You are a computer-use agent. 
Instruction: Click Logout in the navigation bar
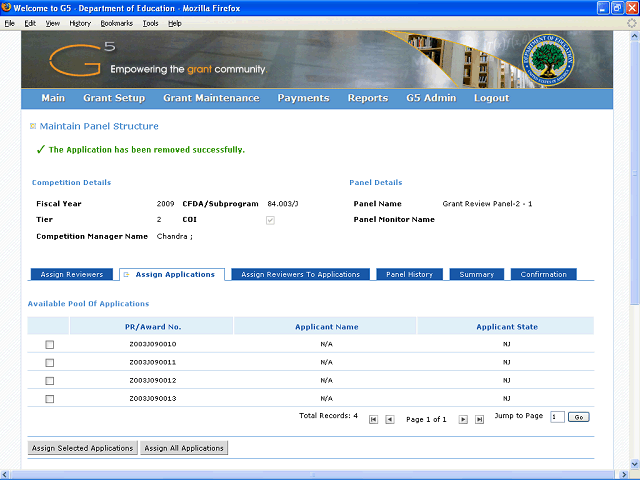coord(491,98)
